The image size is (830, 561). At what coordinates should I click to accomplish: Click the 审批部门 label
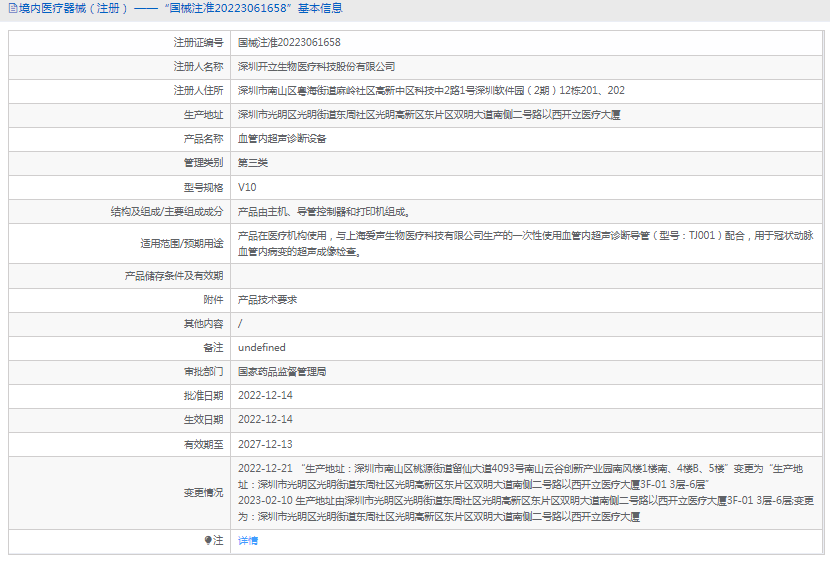[203, 372]
